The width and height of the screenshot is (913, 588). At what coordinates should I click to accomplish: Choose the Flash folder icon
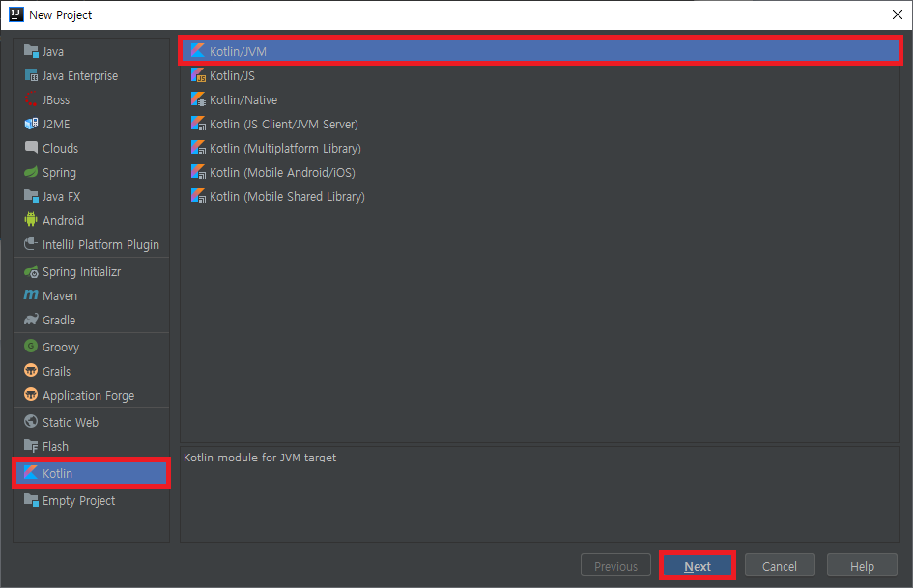tap(31, 446)
